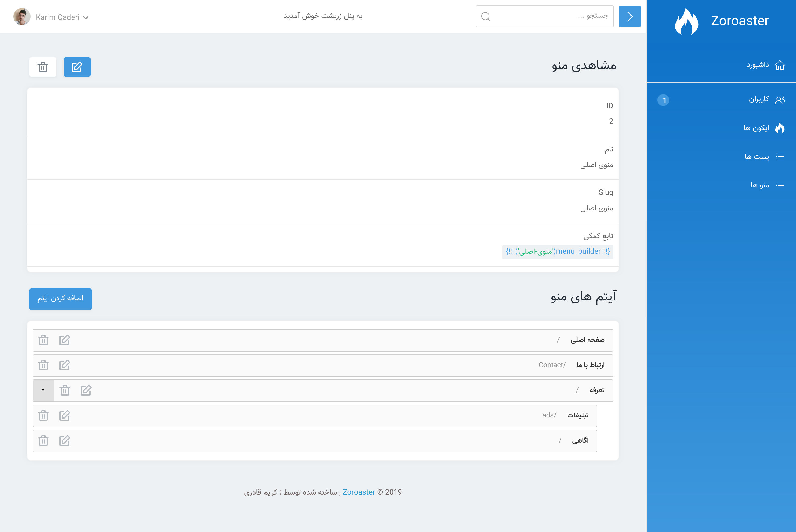Go to کاربران sidebar section
Viewport: 796px width, 532px height.
click(x=759, y=99)
